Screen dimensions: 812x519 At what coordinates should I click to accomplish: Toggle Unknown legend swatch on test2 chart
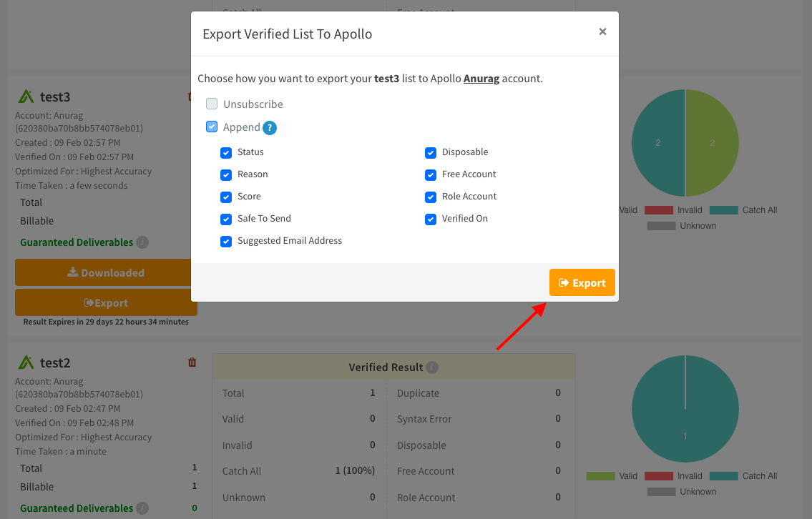pyautogui.click(x=661, y=492)
